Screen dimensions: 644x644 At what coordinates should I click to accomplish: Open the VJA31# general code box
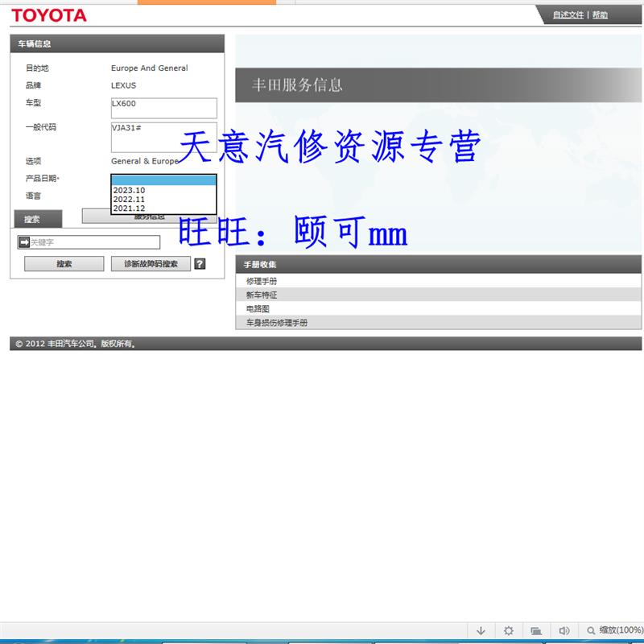164,137
